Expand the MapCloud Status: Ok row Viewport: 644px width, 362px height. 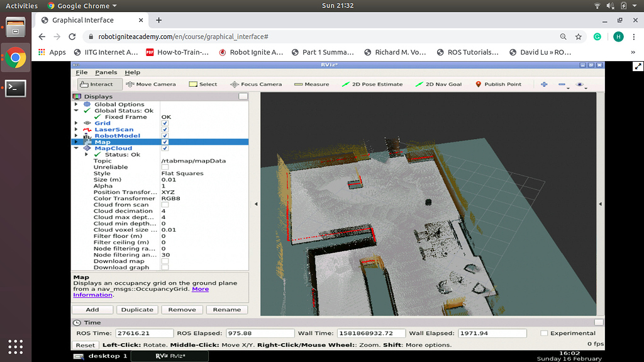[86, 154]
